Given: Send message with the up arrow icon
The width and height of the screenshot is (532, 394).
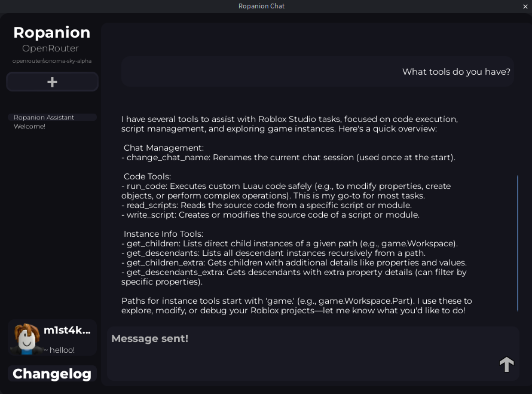Looking at the screenshot, I should 506,365.
